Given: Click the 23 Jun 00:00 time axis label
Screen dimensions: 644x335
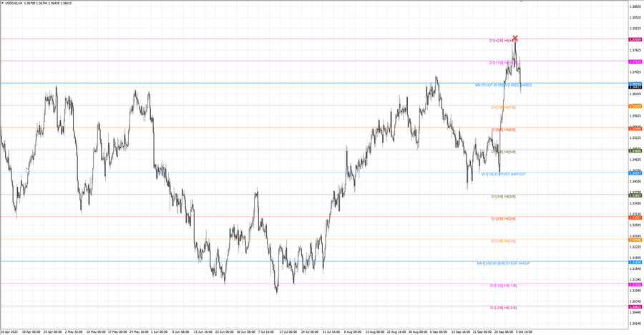Looking at the screenshot, I should (225, 331).
